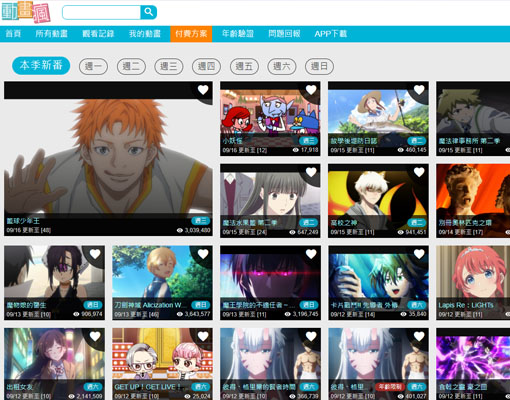
Task: Filter by 週三 weekday button
Action: (x=169, y=66)
